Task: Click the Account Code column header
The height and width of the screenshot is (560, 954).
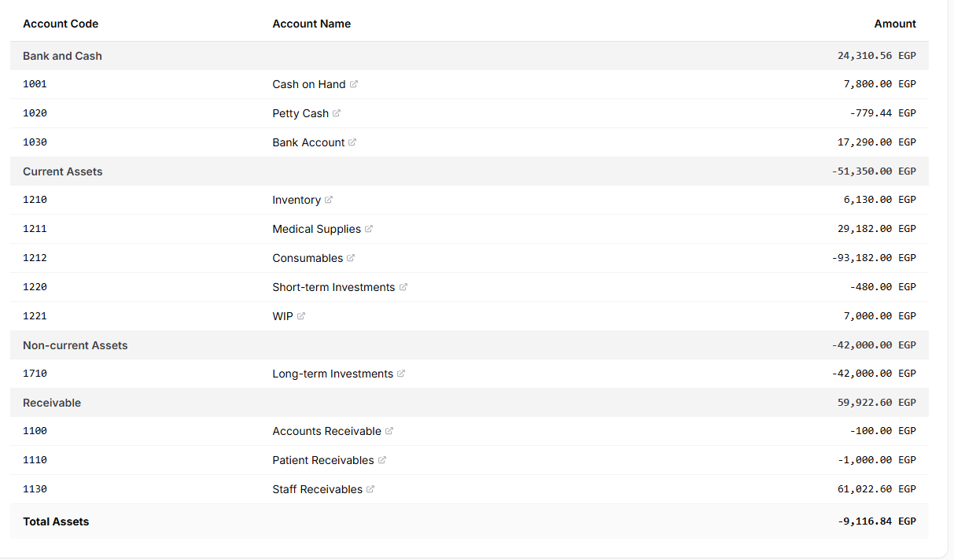Action: (61, 24)
